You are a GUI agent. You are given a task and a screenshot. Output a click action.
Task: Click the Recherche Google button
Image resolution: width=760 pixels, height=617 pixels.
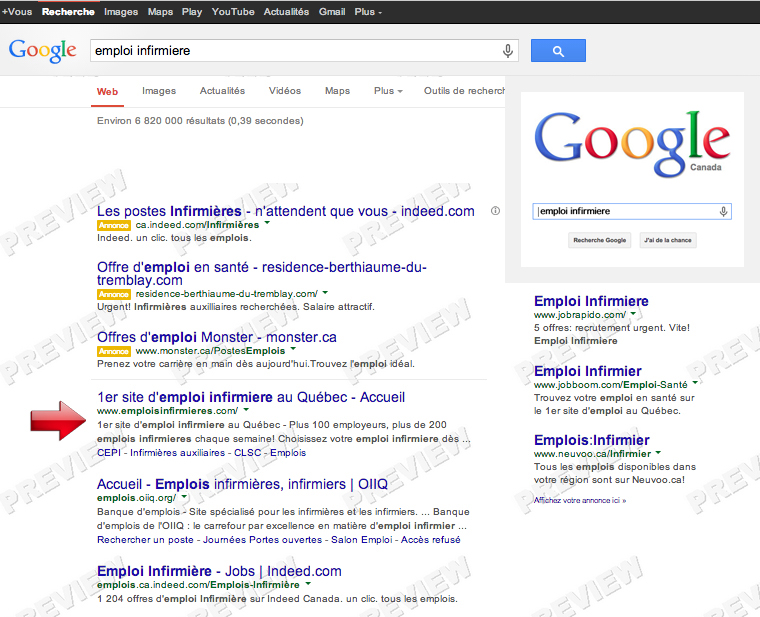pos(600,240)
